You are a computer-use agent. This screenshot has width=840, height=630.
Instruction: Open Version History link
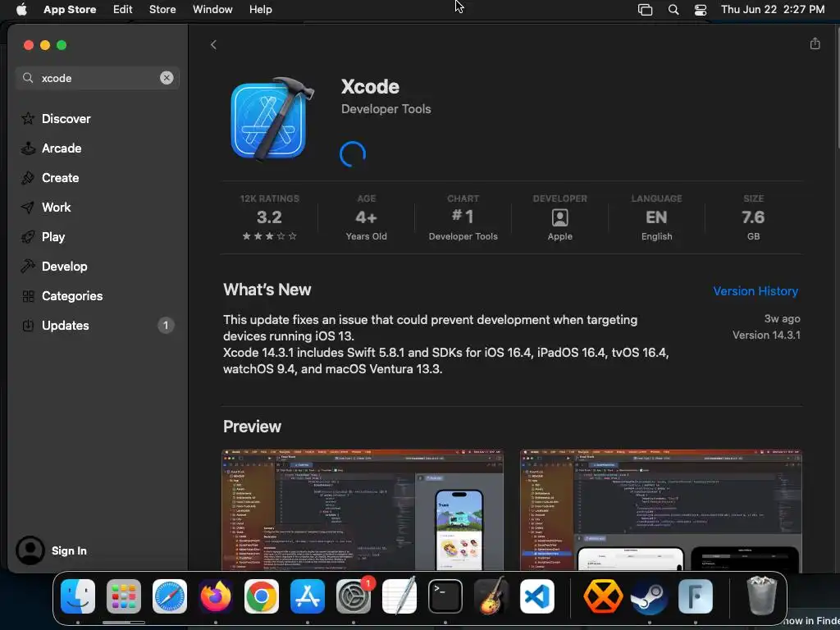pos(756,291)
